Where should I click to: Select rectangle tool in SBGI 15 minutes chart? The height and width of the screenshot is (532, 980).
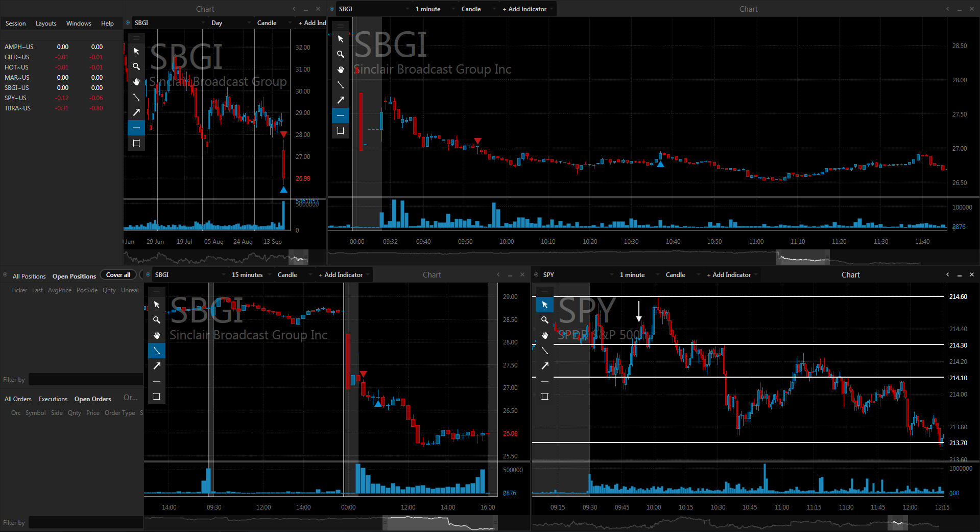tap(157, 397)
